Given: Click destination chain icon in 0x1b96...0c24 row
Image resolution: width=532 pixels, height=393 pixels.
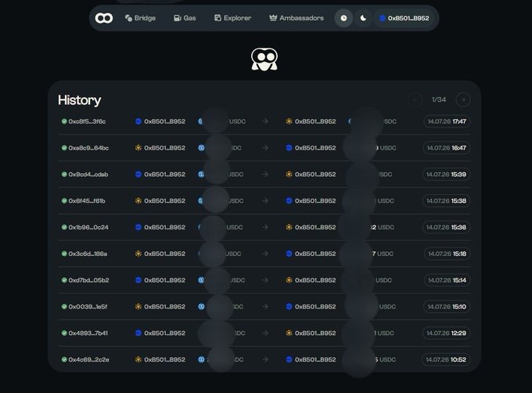Looking at the screenshot, I should 289,227.
